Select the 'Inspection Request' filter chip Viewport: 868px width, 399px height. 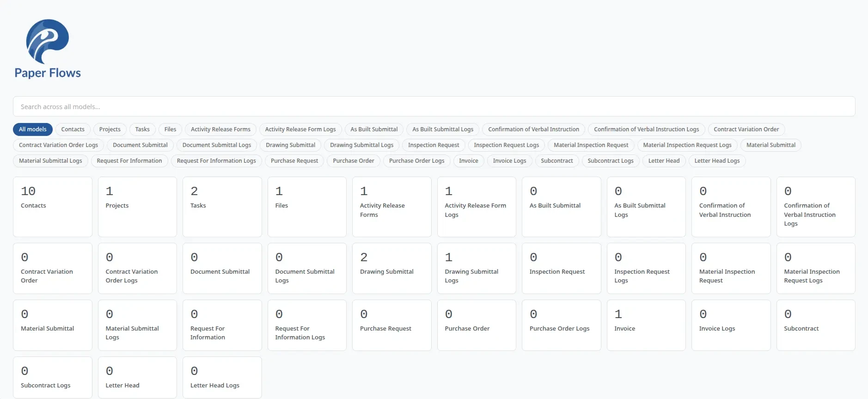click(434, 145)
